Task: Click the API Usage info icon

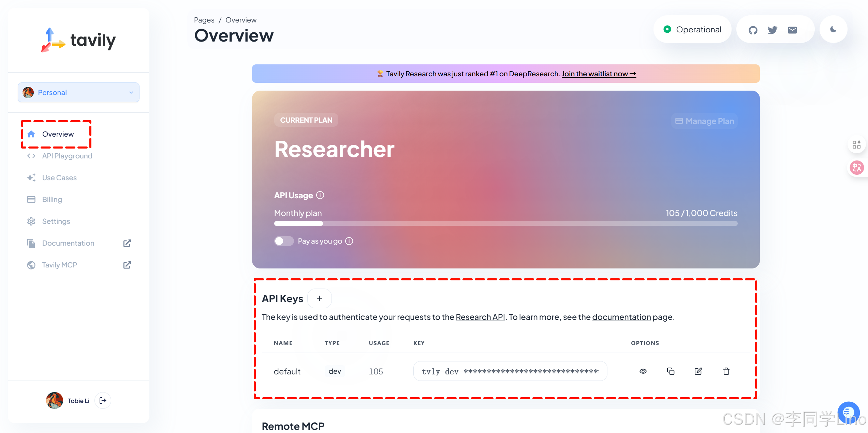Action: [320, 195]
